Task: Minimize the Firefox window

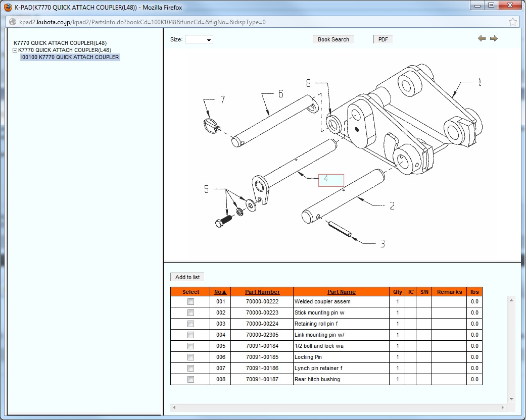Action: click(x=477, y=6)
